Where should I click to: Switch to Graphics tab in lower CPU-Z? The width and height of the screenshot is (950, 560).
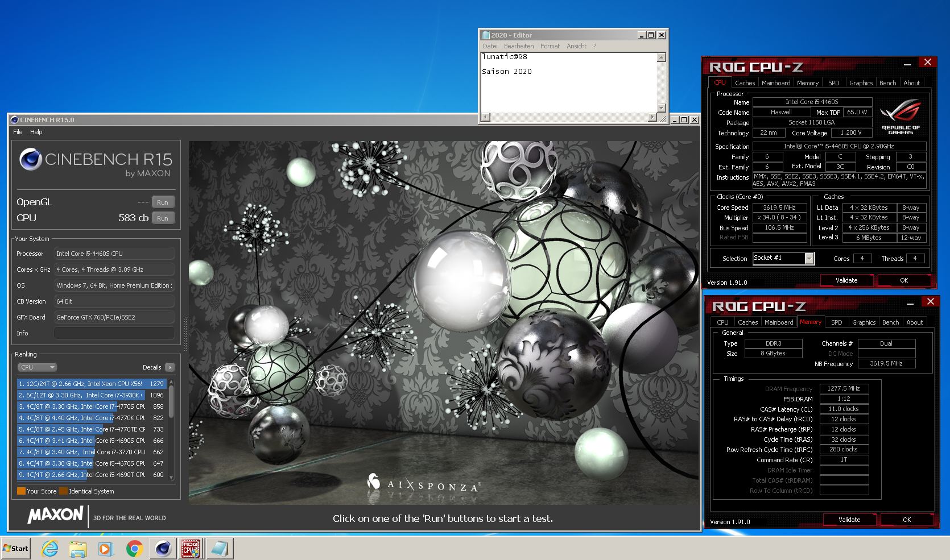[864, 322]
